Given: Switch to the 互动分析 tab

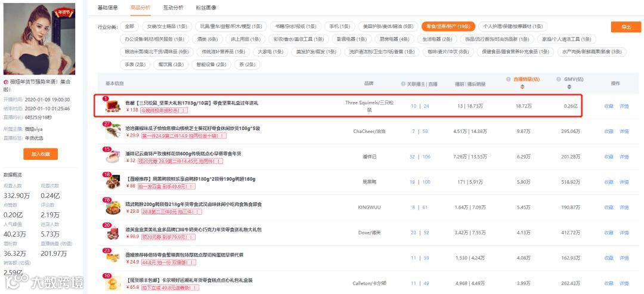Looking at the screenshot, I should tap(174, 7).
